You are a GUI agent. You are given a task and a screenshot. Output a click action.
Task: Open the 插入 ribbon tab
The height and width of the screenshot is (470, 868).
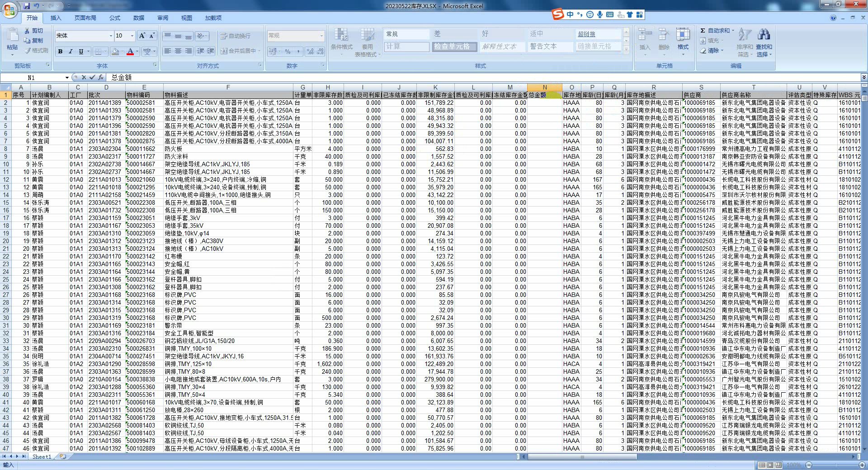point(56,18)
